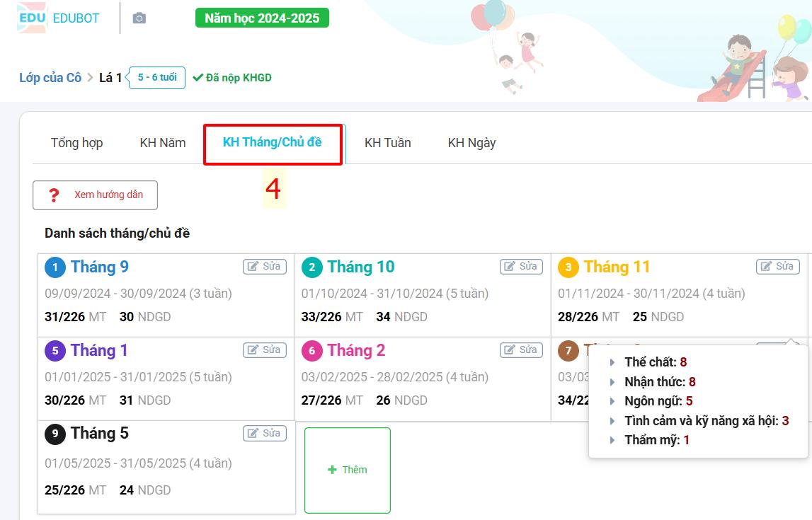Expand the Thể chất category

click(612, 362)
